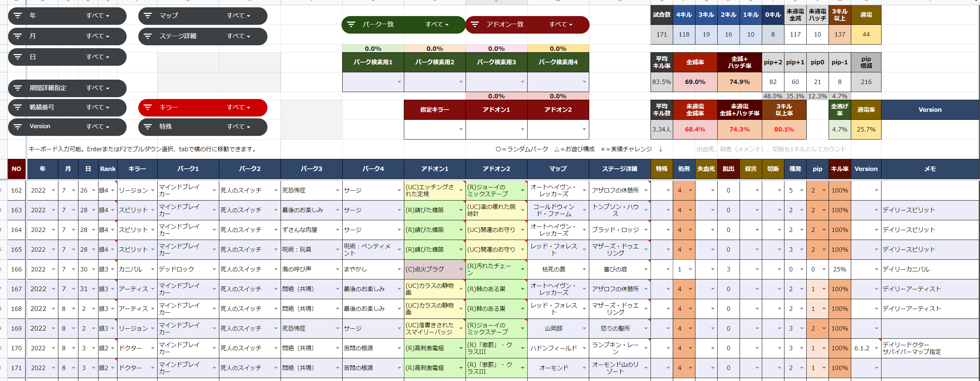This screenshot has width=980, height=381.
Task: Select 25% kill rate cell
Action: click(840, 269)
